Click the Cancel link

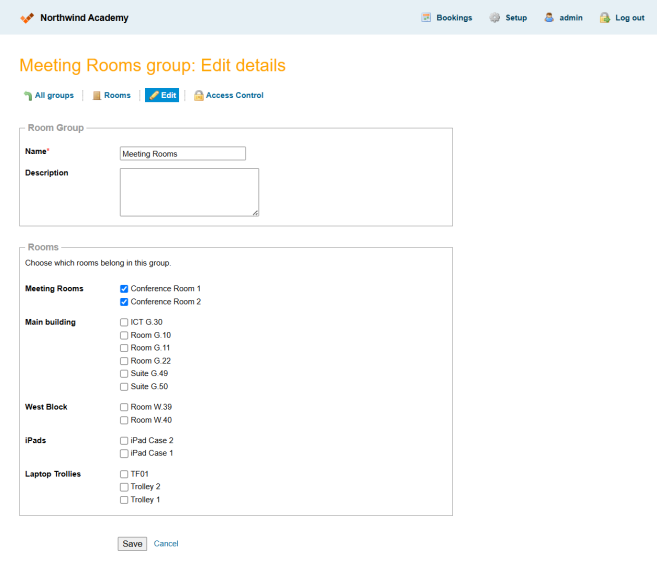point(166,544)
